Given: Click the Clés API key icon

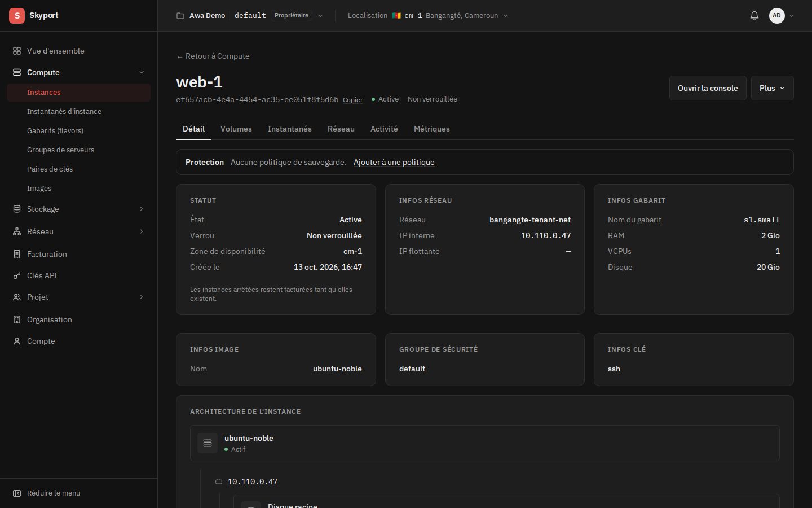Looking at the screenshot, I should pos(17,275).
